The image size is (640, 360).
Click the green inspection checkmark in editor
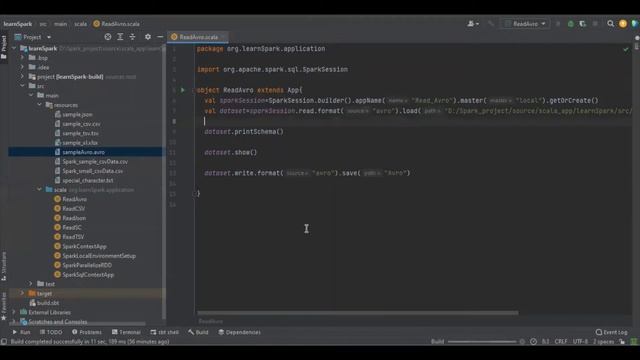tap(626, 49)
